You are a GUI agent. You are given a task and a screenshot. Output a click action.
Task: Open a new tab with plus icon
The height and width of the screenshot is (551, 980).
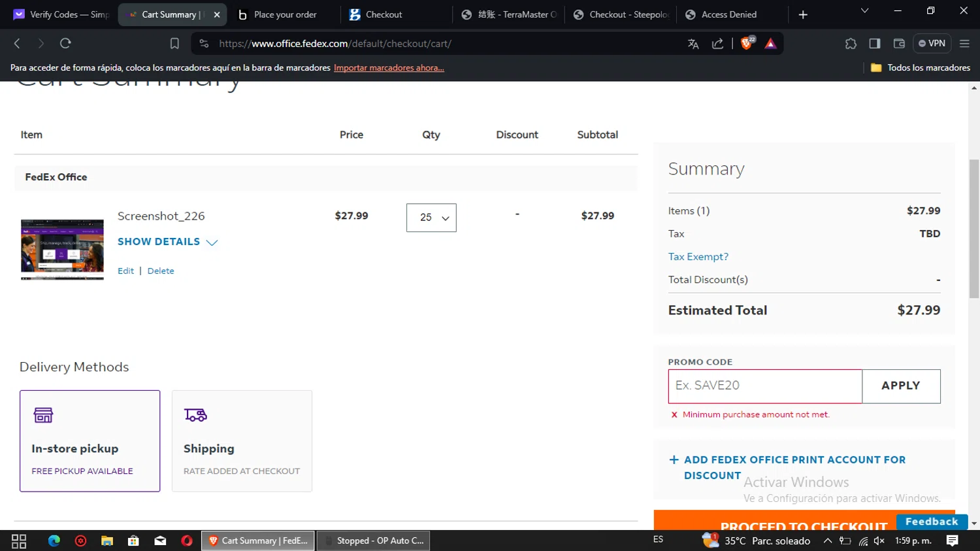point(803,14)
